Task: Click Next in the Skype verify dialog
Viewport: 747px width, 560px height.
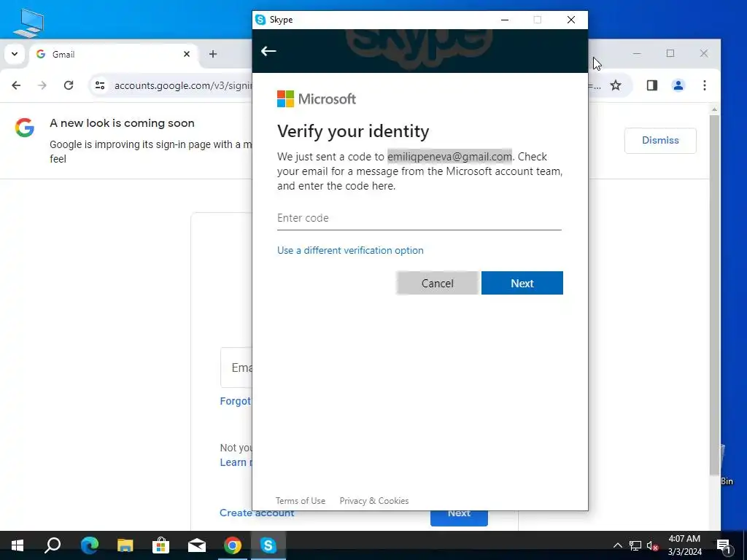Action: point(522,284)
